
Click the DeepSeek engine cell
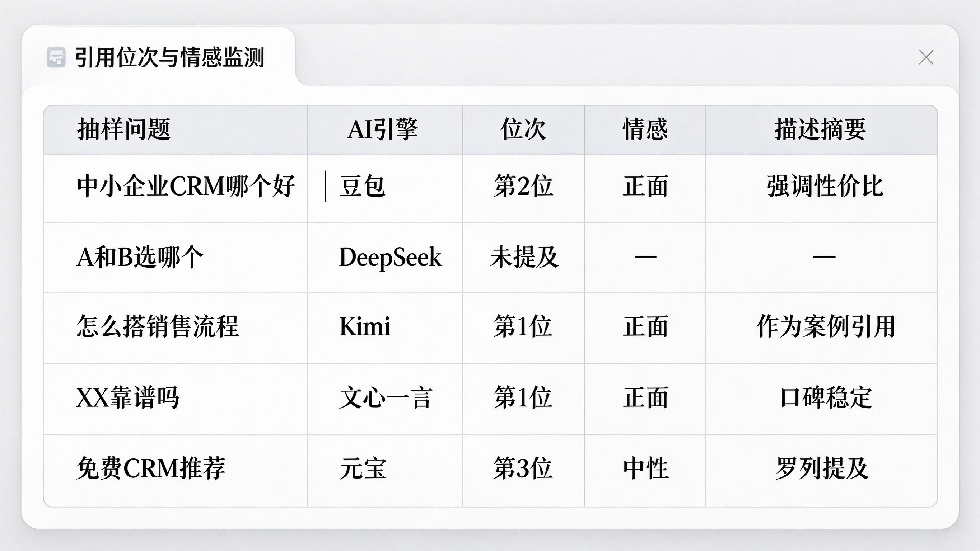click(x=385, y=258)
